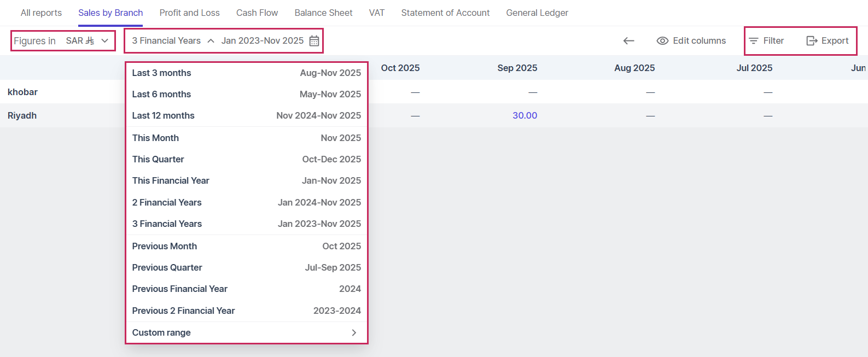This screenshot has height=357, width=868.
Task: Click the back arrow icon
Action: 628,41
